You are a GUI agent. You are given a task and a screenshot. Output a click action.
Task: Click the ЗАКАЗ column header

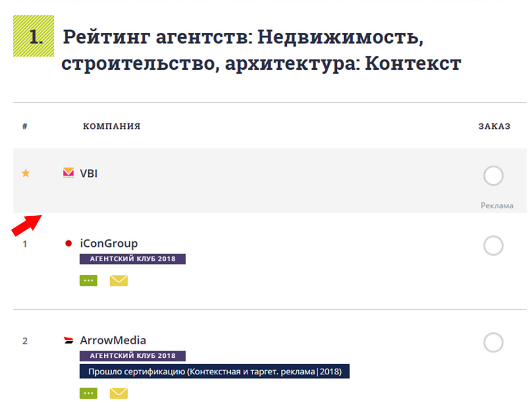(x=494, y=126)
